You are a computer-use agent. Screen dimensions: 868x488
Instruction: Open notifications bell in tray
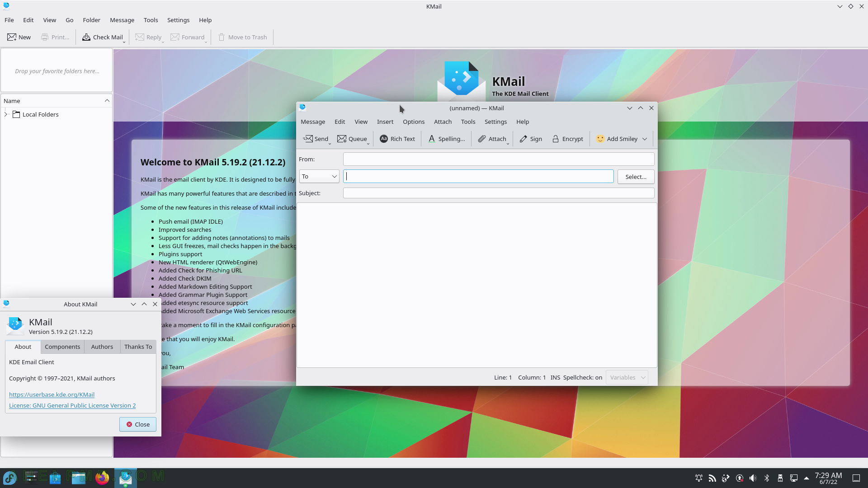(699, 478)
